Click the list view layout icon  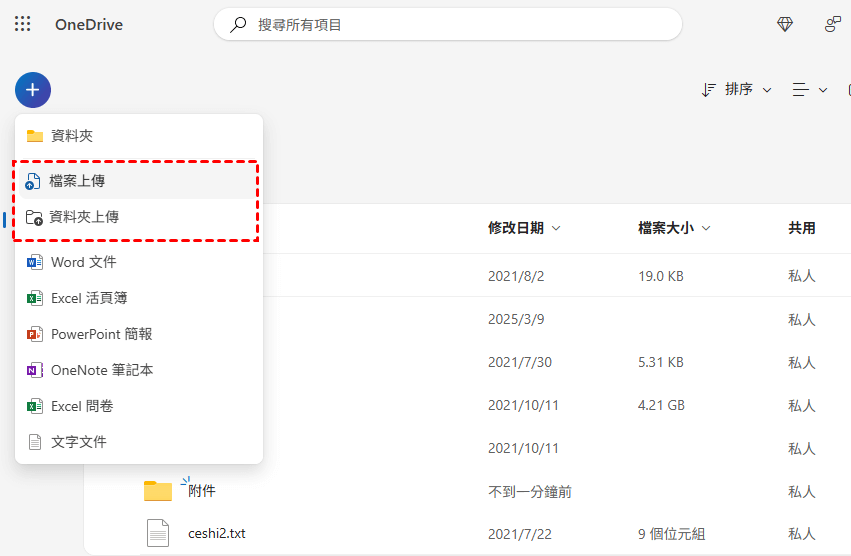click(801, 90)
